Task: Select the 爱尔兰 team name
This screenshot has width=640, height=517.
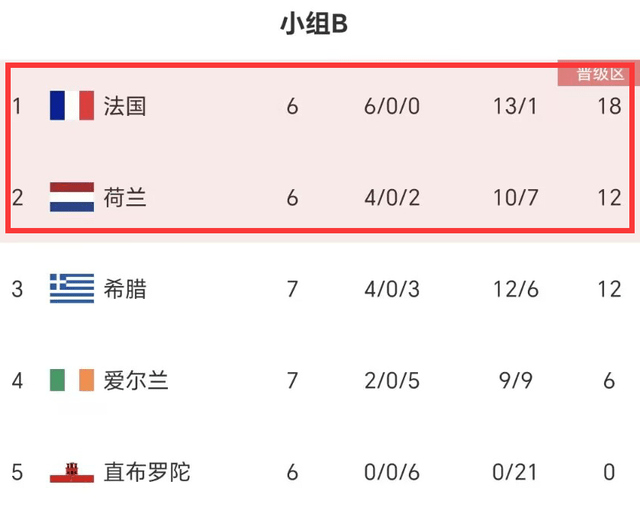Action: 136,380
